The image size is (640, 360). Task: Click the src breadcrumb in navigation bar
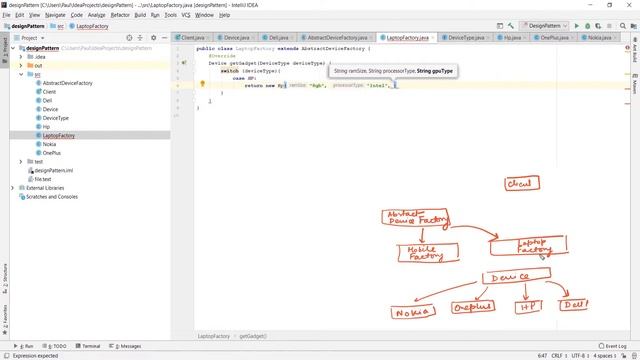pyautogui.click(x=60, y=26)
